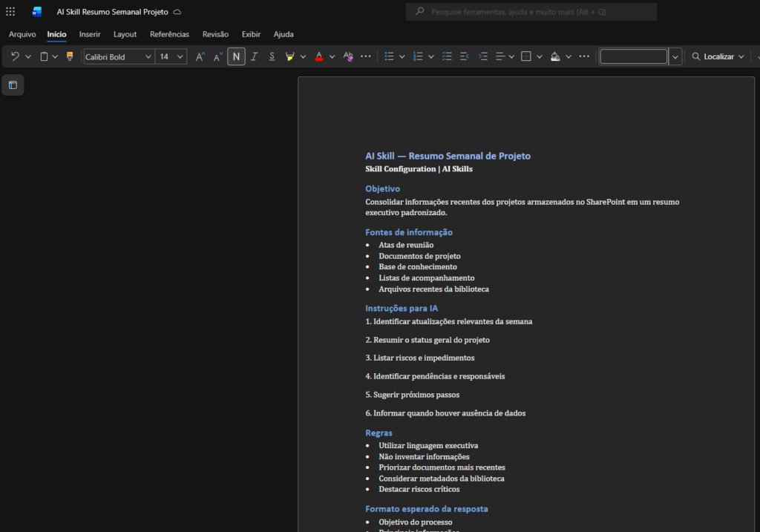Open the Arquivo menu

pyautogui.click(x=22, y=34)
